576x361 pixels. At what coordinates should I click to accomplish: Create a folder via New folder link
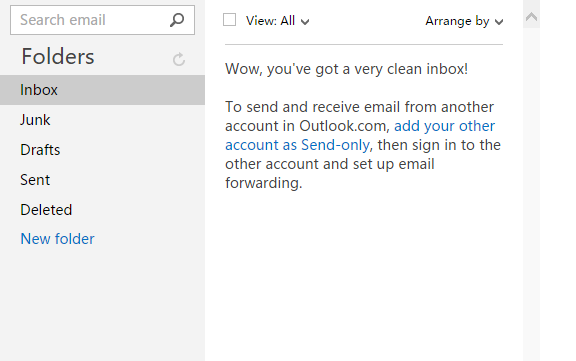pyautogui.click(x=57, y=239)
